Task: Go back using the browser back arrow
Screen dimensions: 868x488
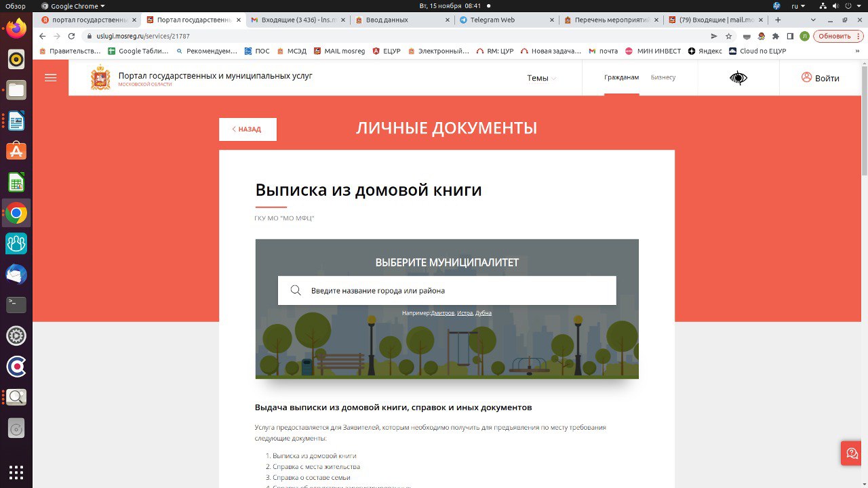Action: click(x=42, y=36)
